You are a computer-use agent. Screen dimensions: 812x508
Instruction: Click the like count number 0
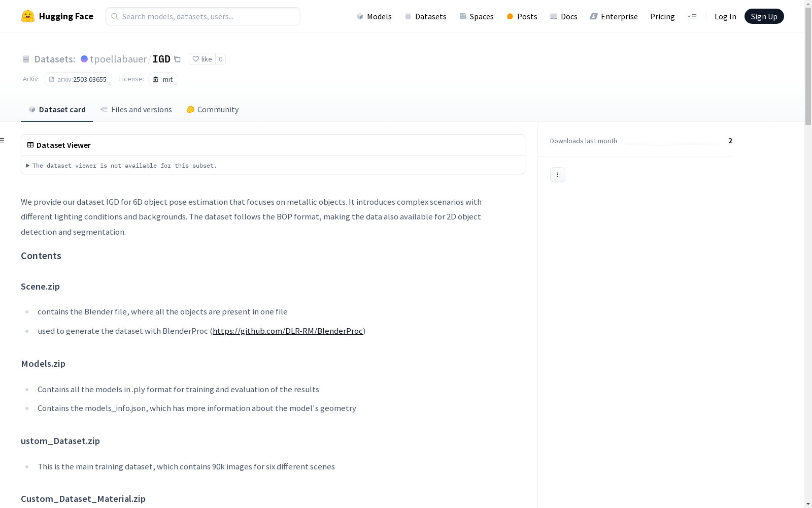(220, 59)
